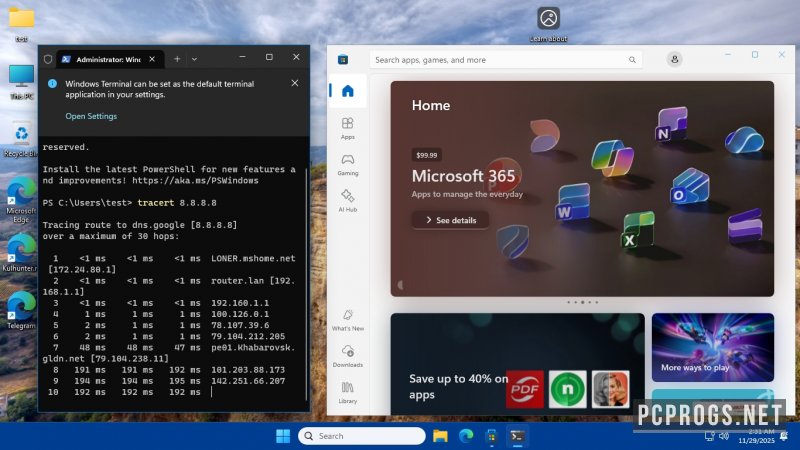Image resolution: width=800 pixels, height=450 pixels.
Task: Click hop 4 address 100.126.0.1
Action: pyautogui.click(x=240, y=314)
